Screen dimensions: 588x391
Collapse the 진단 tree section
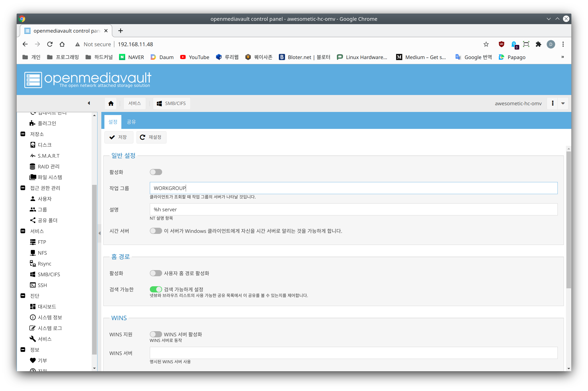(23, 296)
